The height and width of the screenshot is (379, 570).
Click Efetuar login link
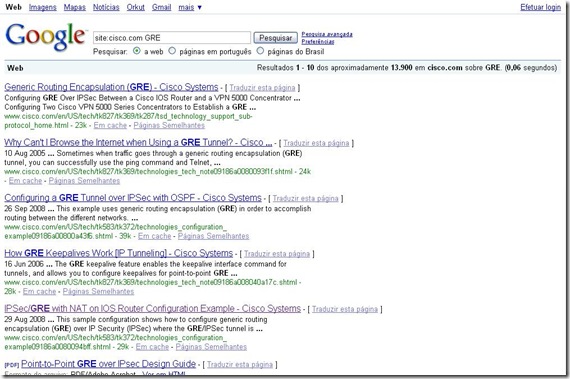click(541, 7)
